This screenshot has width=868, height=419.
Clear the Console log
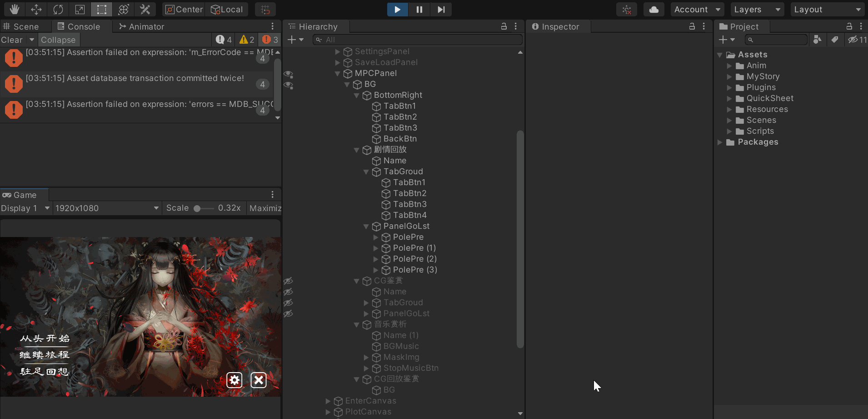[x=12, y=40]
